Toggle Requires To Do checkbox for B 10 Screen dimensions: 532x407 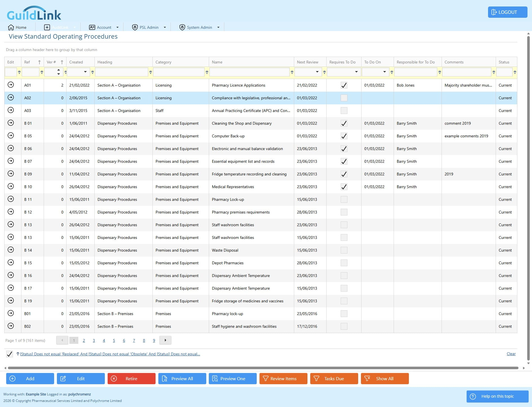[344, 187]
